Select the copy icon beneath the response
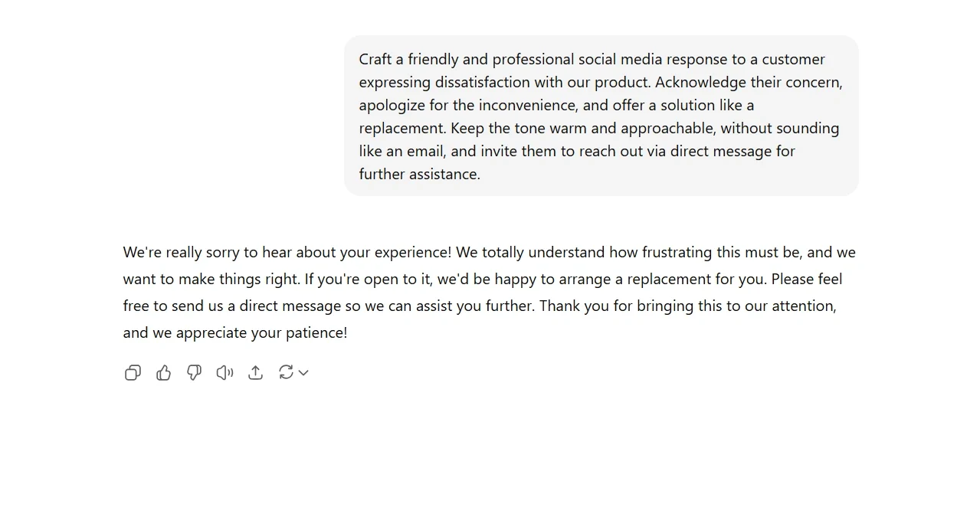This screenshot has width=980, height=530. (133, 372)
